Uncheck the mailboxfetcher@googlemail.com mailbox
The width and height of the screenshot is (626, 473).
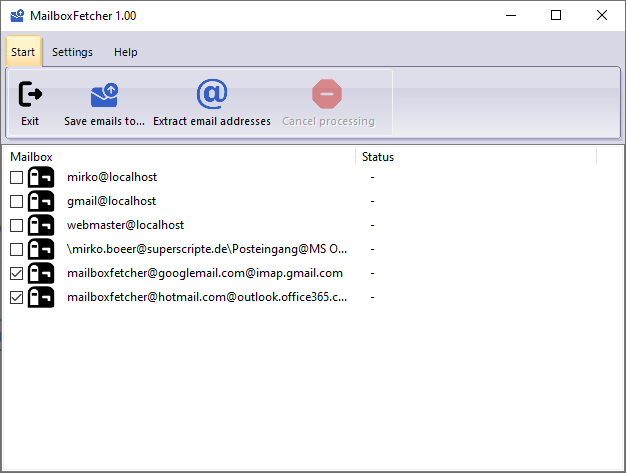[16, 273]
